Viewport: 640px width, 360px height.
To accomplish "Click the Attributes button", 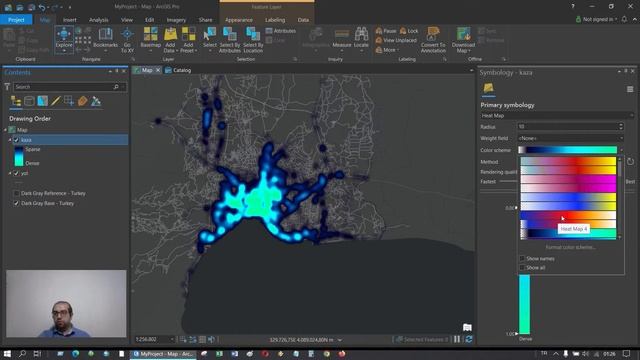I will (x=281, y=31).
